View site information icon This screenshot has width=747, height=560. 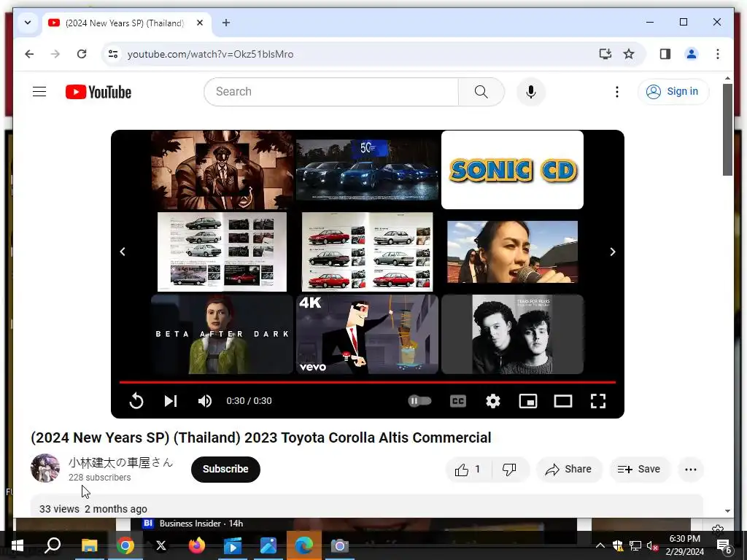pyautogui.click(x=113, y=54)
